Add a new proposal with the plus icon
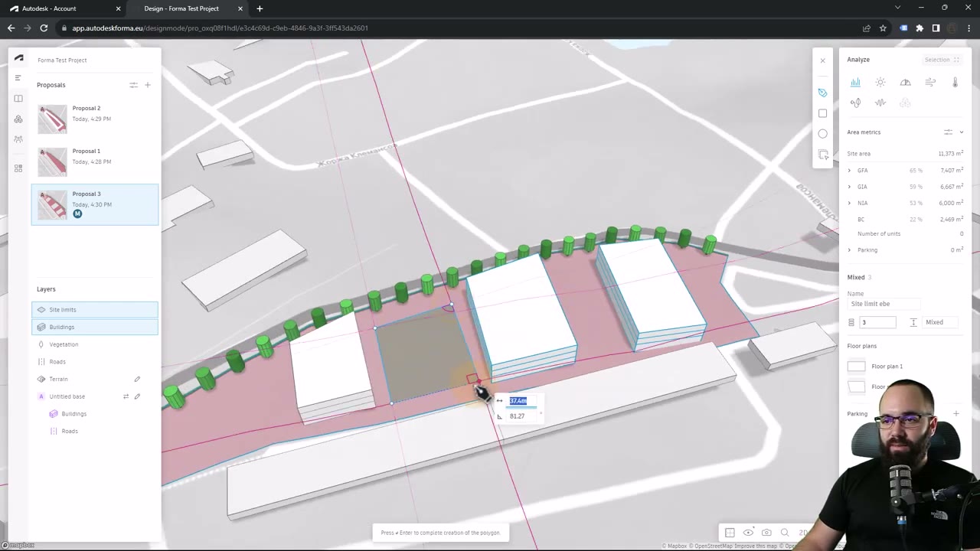The height and width of the screenshot is (551, 980). 148,85
